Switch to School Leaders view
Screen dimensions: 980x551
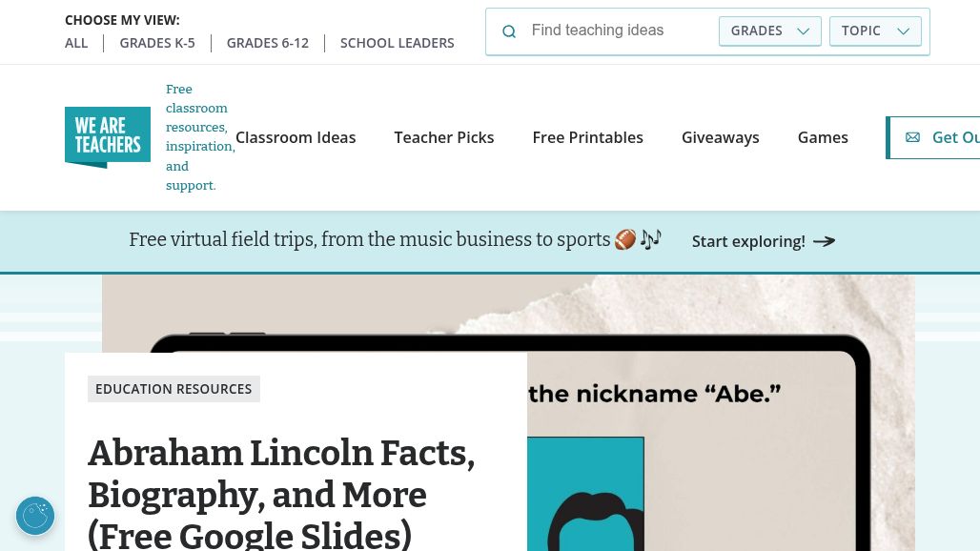[x=398, y=43]
